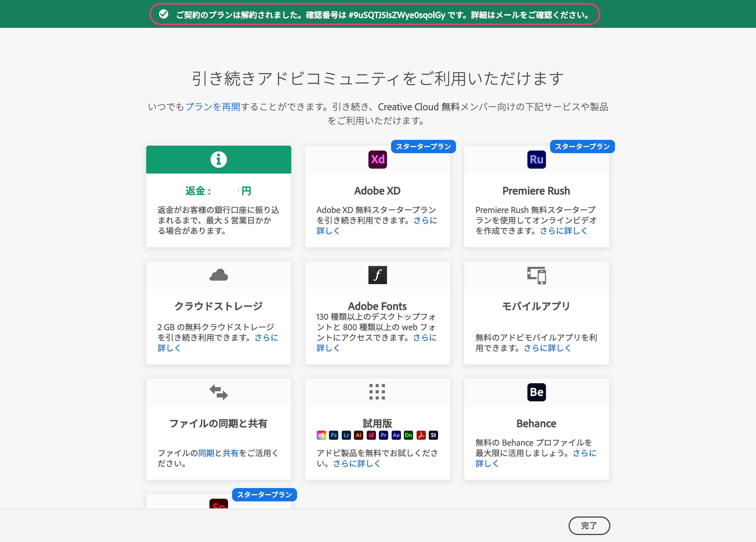Click the ファイルの同期と共有 card title
This screenshot has height=542, width=756.
219,424
